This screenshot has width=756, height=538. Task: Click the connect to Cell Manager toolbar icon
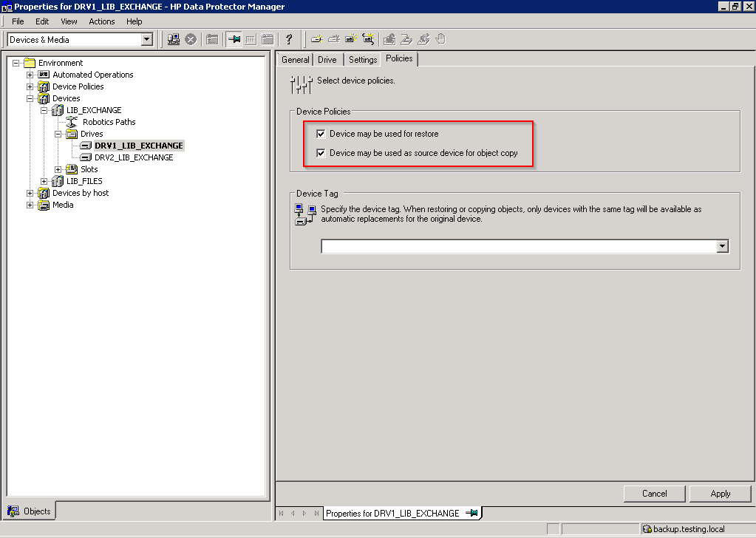tap(174, 39)
